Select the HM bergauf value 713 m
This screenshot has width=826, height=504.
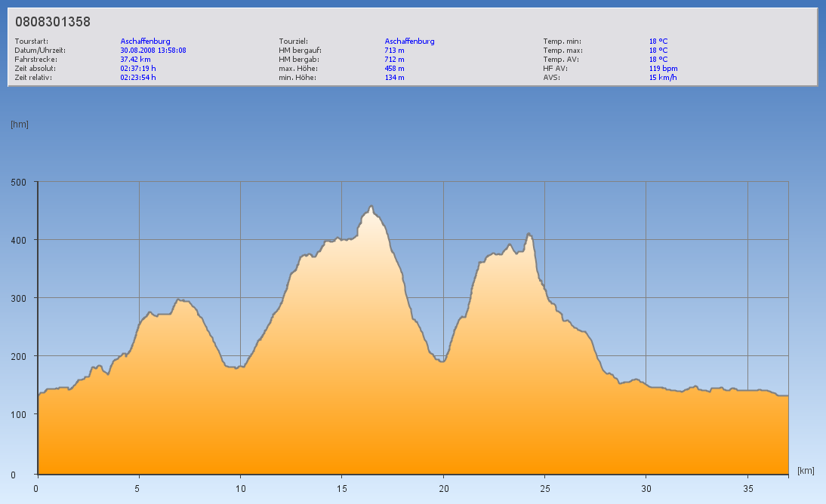[394, 51]
